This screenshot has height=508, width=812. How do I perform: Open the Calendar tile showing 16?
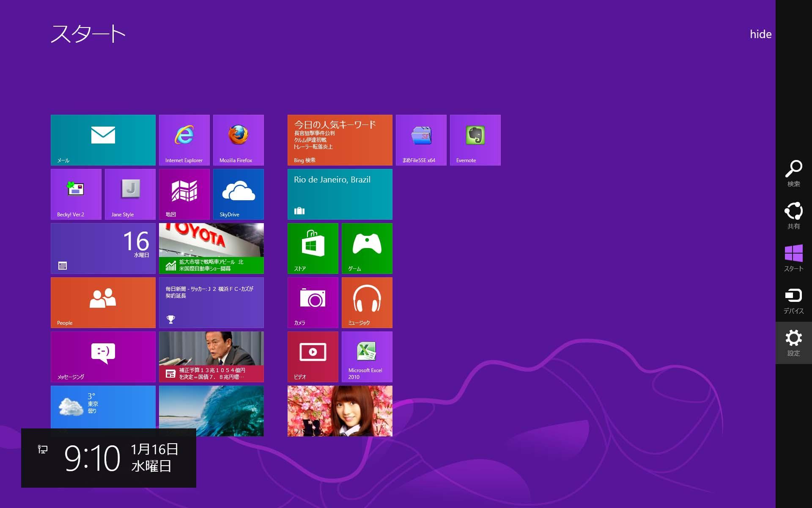103,248
